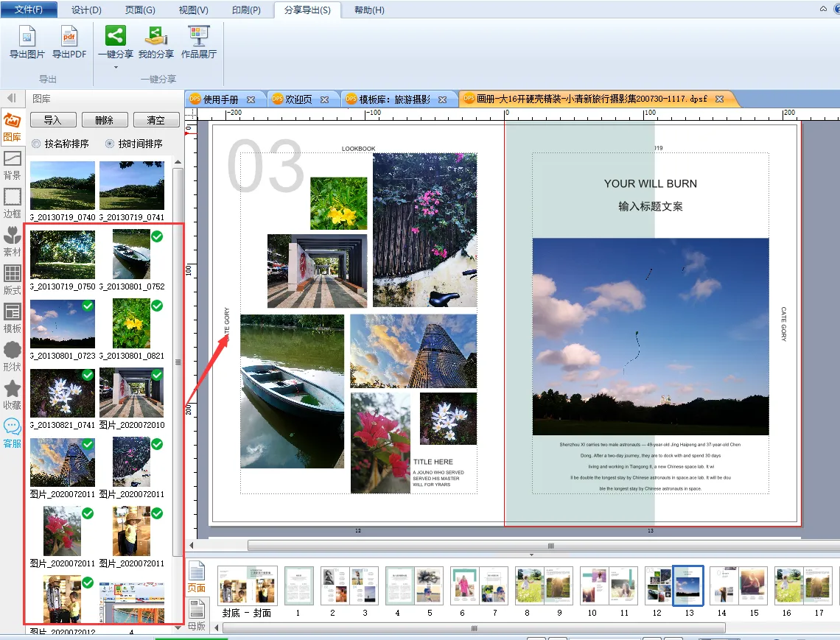
Task: Open 我的分享 my shares icon
Action: pos(155,36)
